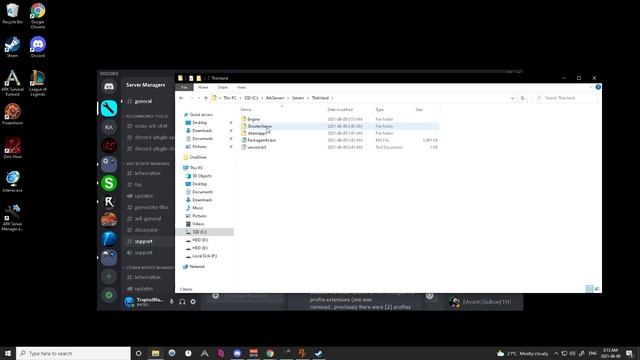Open League of Legends desktop shortcut

tap(38, 83)
